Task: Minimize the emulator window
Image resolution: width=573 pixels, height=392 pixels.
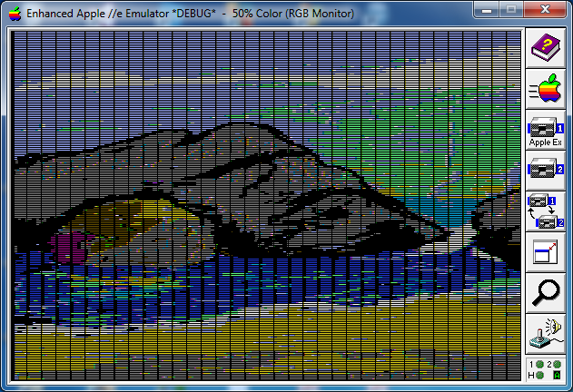Action: pos(487,9)
